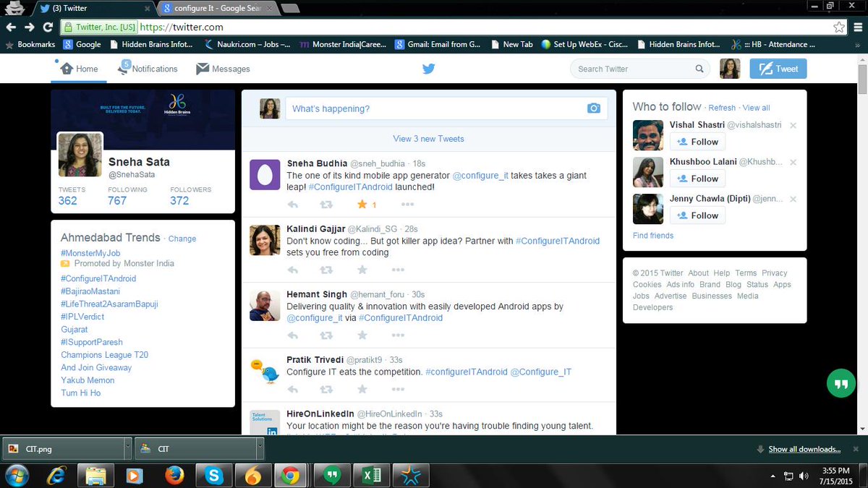This screenshot has height=488, width=868.
Task: Open #IPLVerdict trend
Action: click(82, 317)
